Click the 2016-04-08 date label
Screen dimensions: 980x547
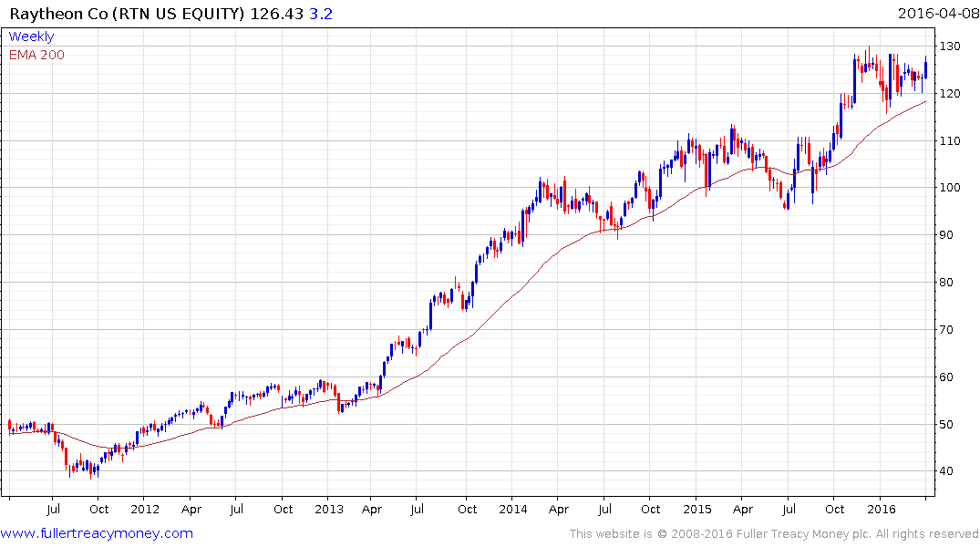[x=938, y=13]
